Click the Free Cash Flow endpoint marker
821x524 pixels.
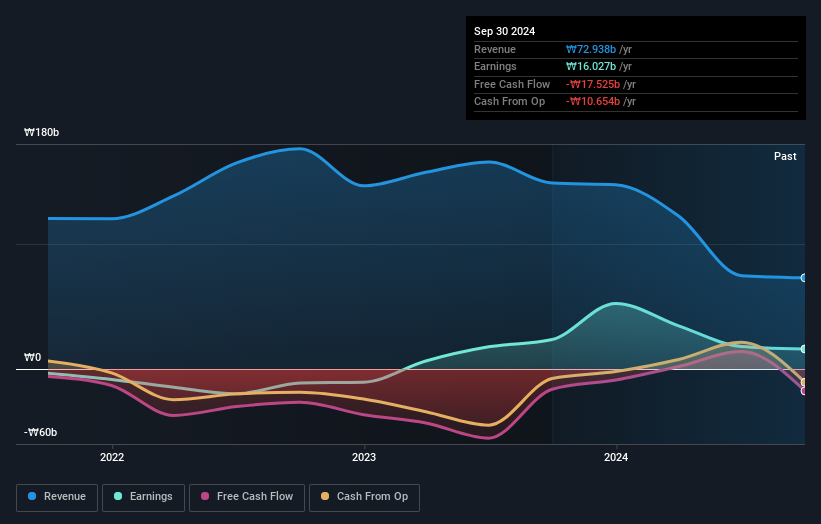804,391
